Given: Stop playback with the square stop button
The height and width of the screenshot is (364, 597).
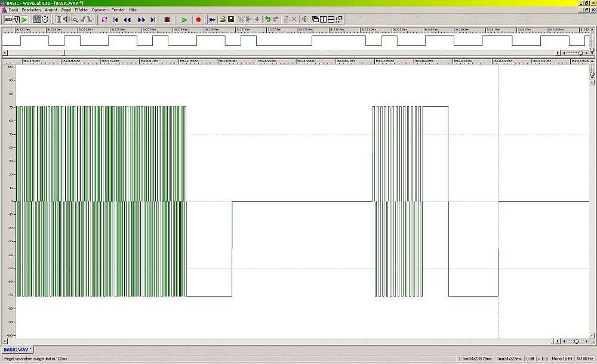Looking at the screenshot, I should tap(167, 20).
